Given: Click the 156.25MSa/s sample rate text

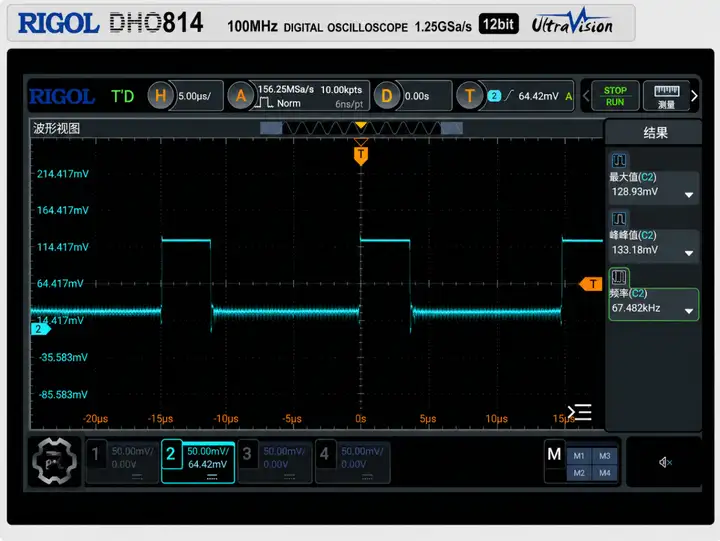Looking at the screenshot, I should [286, 90].
